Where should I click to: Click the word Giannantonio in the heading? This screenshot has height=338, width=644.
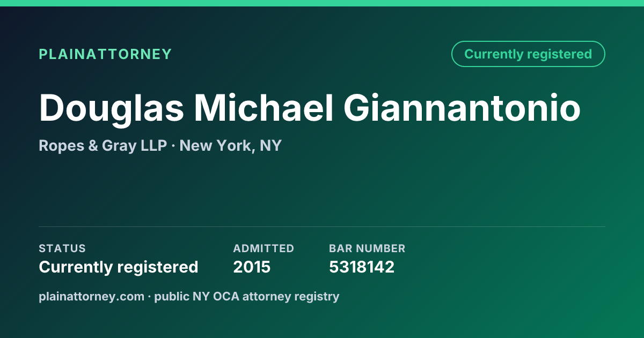pos(462,108)
